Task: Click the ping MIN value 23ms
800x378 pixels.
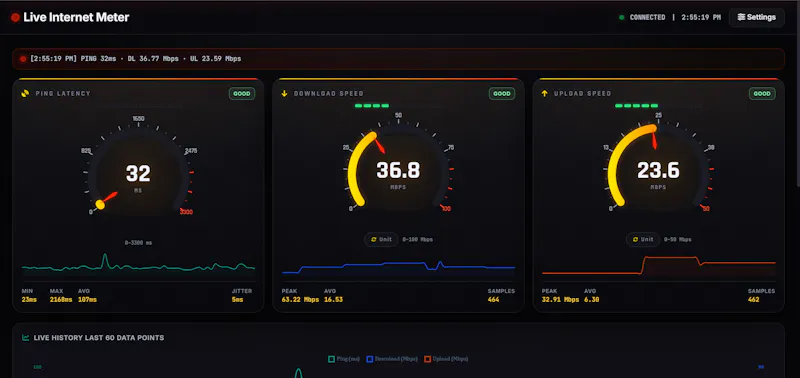Action: [x=29, y=300]
